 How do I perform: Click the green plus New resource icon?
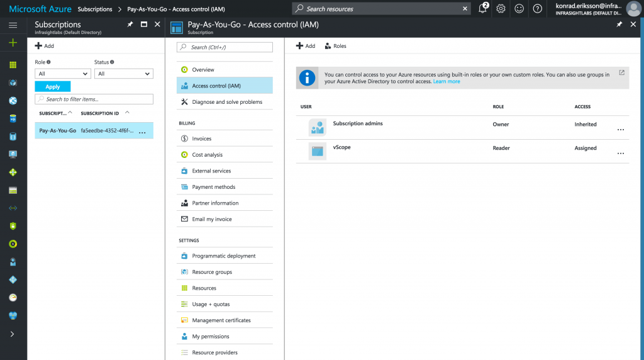tap(13, 43)
